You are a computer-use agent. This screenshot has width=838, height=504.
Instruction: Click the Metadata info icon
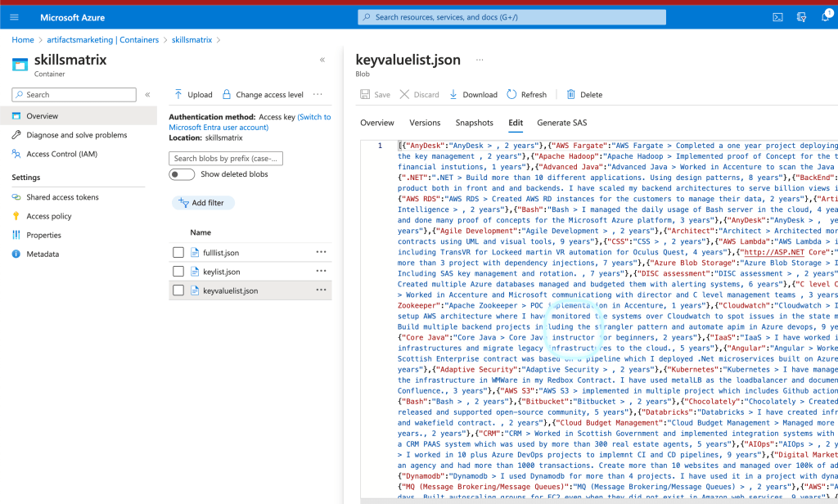click(x=16, y=254)
